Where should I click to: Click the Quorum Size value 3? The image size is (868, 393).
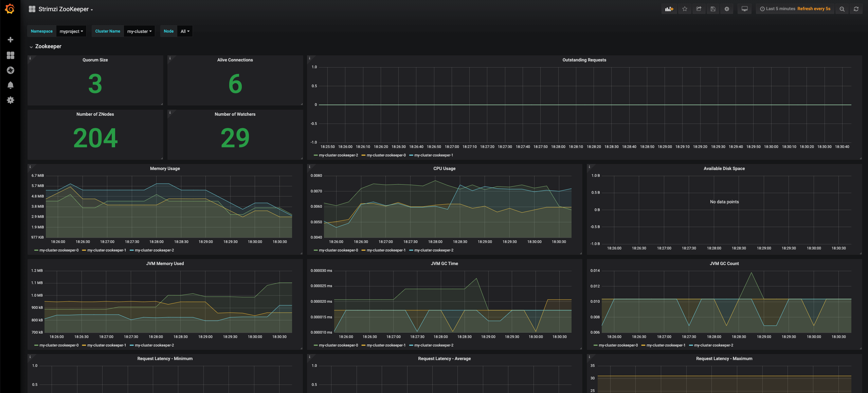tap(95, 84)
